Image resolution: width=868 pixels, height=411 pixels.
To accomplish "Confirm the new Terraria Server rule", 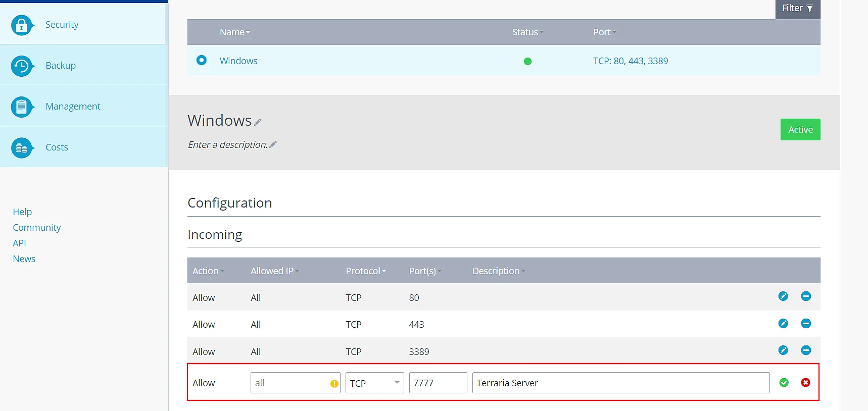I will coord(784,383).
